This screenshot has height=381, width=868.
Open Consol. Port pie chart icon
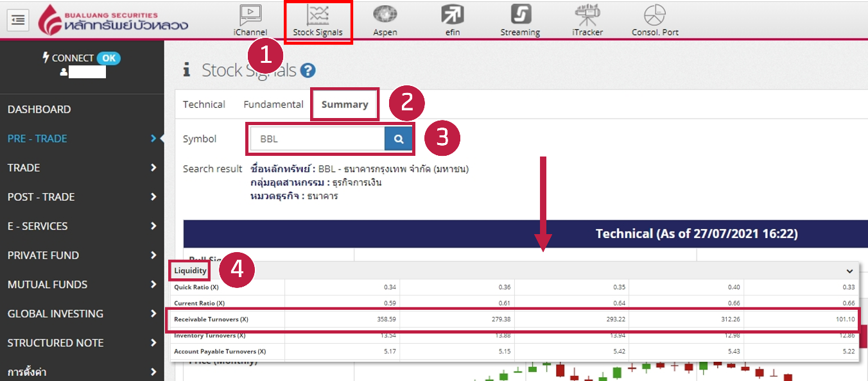point(655,19)
